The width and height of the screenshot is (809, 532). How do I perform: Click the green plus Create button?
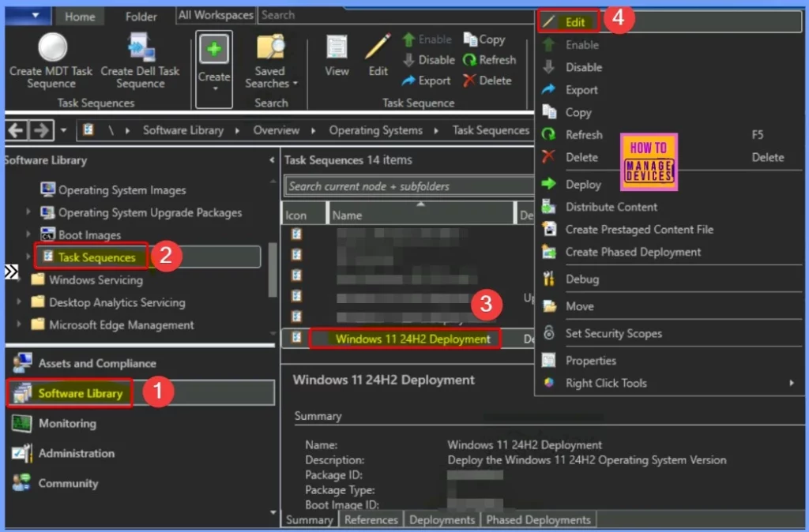[214, 69]
